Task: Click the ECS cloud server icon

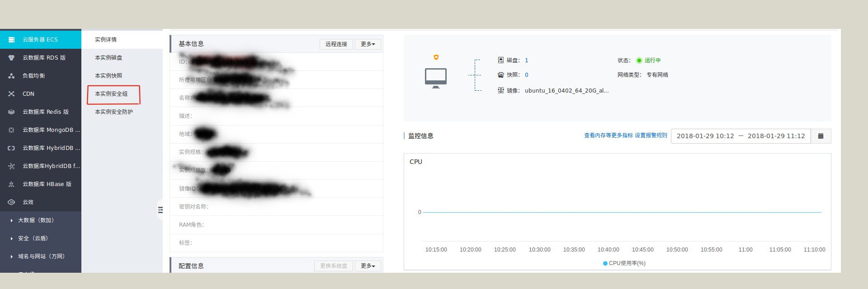Action: click(x=12, y=40)
